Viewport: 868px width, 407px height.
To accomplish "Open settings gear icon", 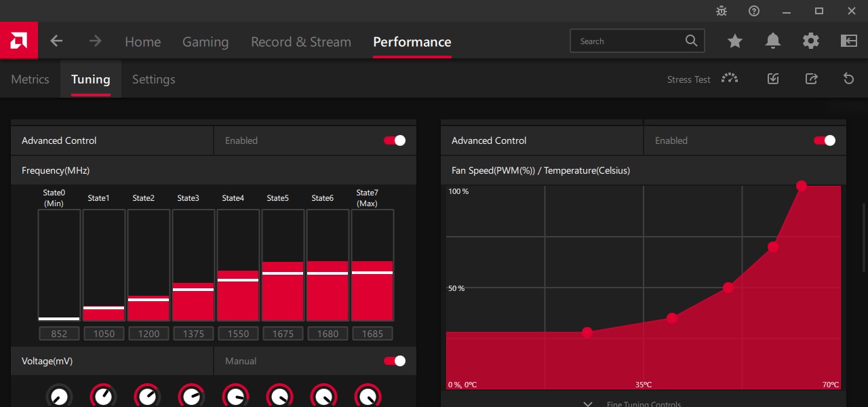I will [811, 41].
